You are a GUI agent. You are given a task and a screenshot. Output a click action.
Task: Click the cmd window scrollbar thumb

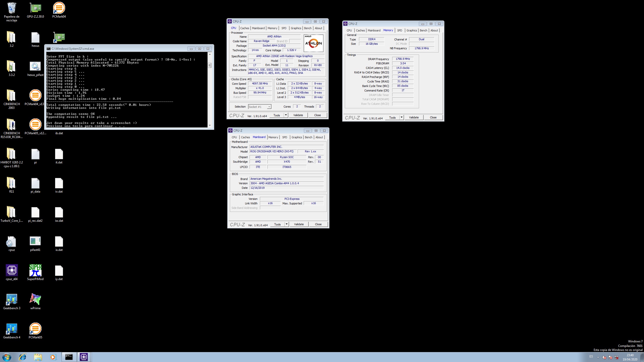tap(210, 65)
